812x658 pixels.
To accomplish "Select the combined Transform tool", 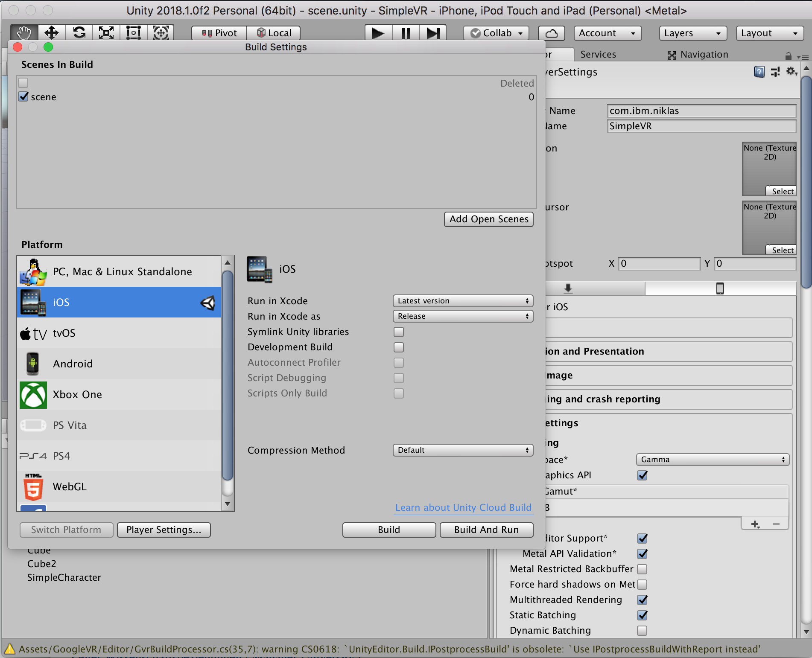I will (x=161, y=33).
